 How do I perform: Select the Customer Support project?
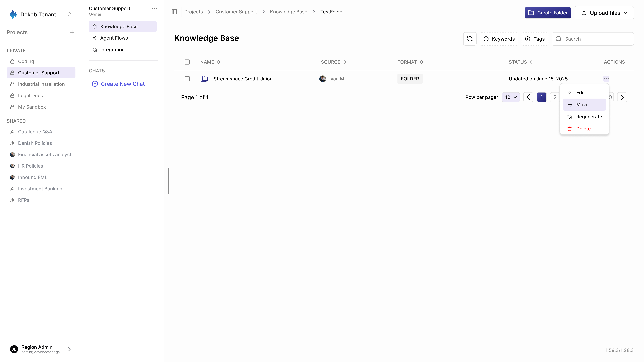(41, 73)
